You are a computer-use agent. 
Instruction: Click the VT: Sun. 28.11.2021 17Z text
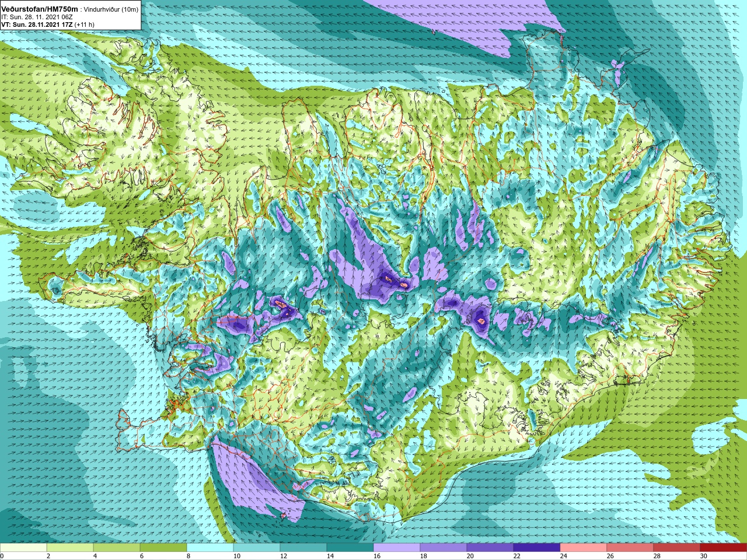(x=37, y=24)
